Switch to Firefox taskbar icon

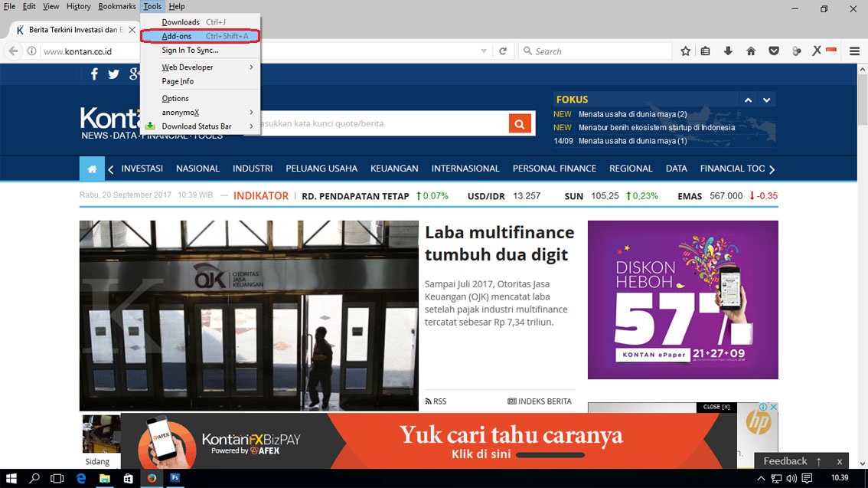click(x=151, y=478)
